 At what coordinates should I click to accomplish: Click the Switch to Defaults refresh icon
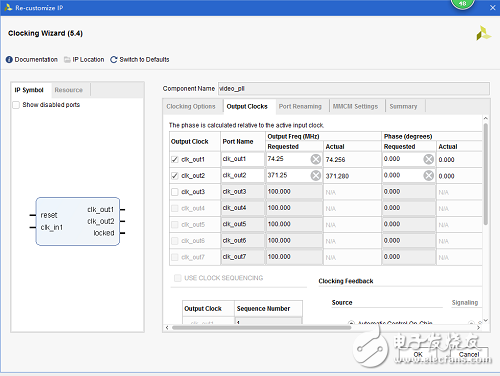click(x=114, y=60)
